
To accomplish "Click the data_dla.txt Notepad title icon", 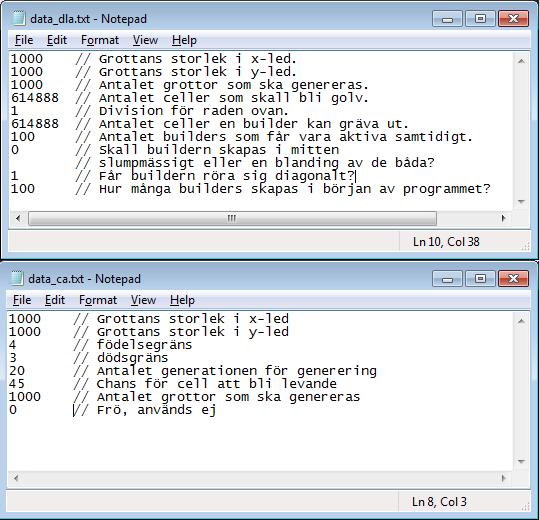I will point(19,19).
